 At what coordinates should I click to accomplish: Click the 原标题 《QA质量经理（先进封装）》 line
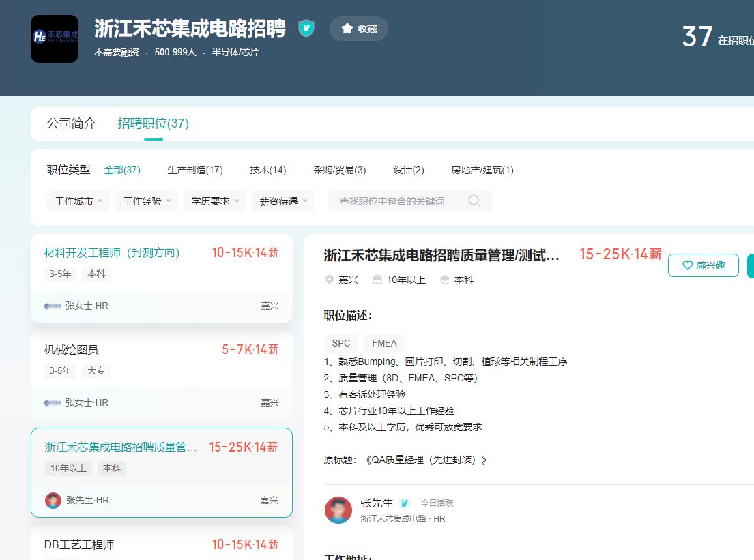pos(405,460)
